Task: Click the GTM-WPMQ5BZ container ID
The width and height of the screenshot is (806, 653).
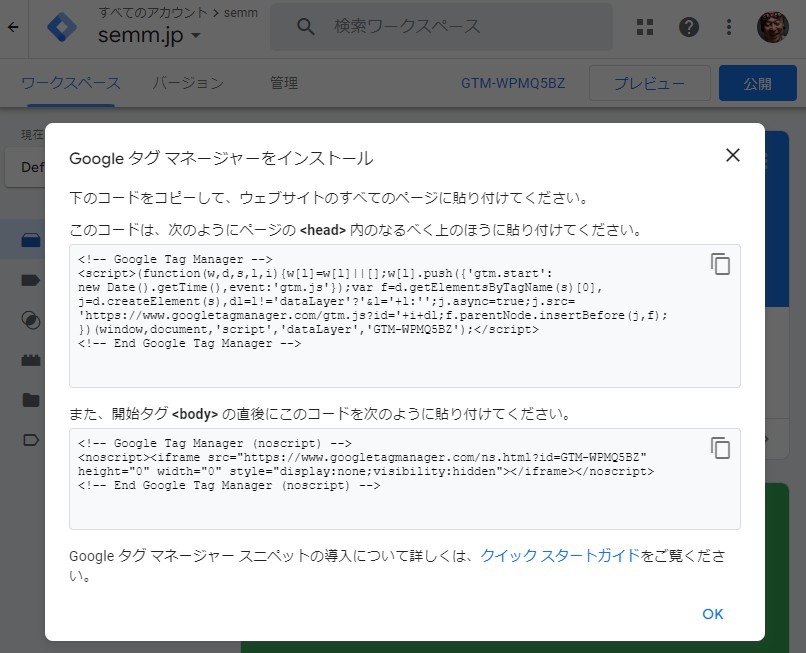Action: tap(512, 83)
